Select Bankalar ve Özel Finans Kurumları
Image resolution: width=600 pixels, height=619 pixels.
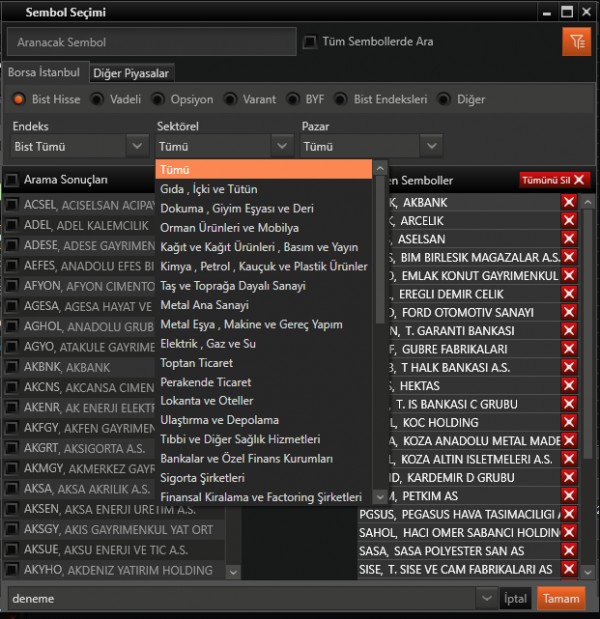[x=264, y=458]
